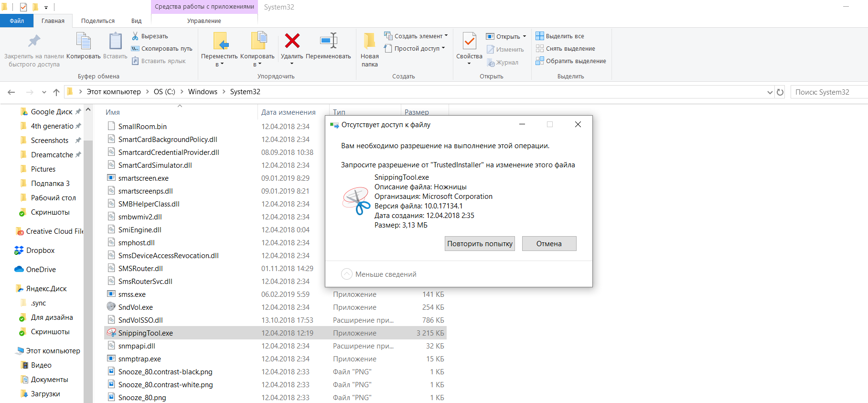Select SnippingTool.exe in file list
Image resolution: width=868 pixels, height=403 pixels.
tap(275, 333)
